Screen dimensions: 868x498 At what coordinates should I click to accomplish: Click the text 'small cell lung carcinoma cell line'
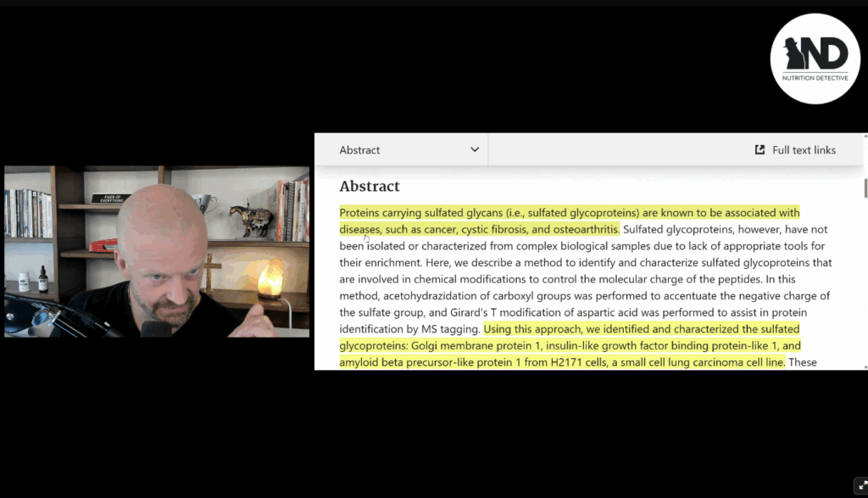pyautogui.click(x=702, y=362)
